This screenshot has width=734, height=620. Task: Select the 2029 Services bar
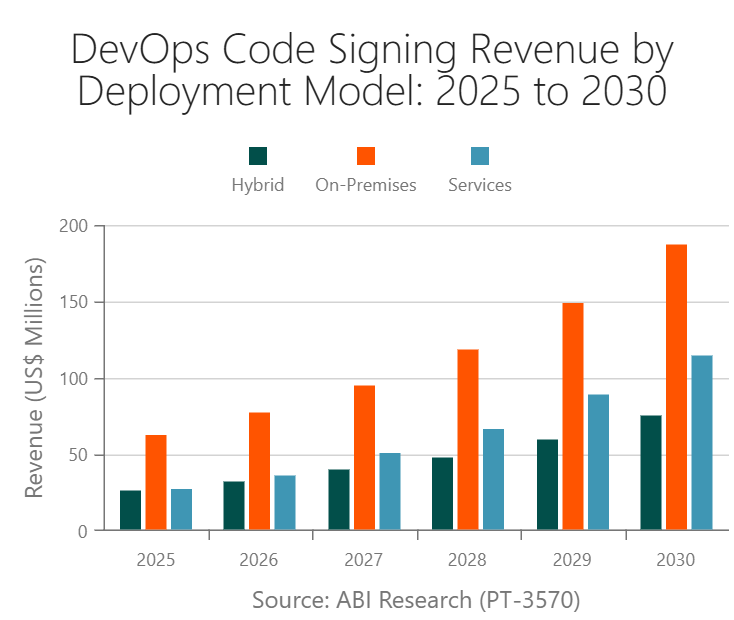pyautogui.click(x=599, y=462)
